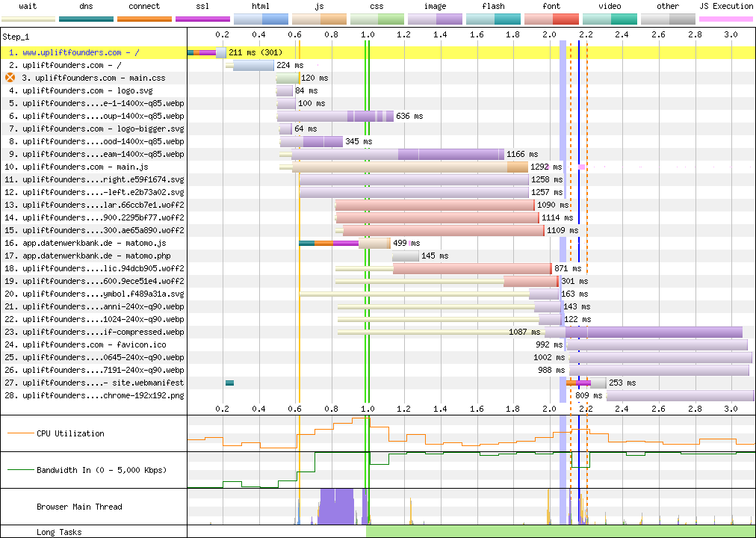Click the green Long Tasks bar

click(x=561, y=532)
